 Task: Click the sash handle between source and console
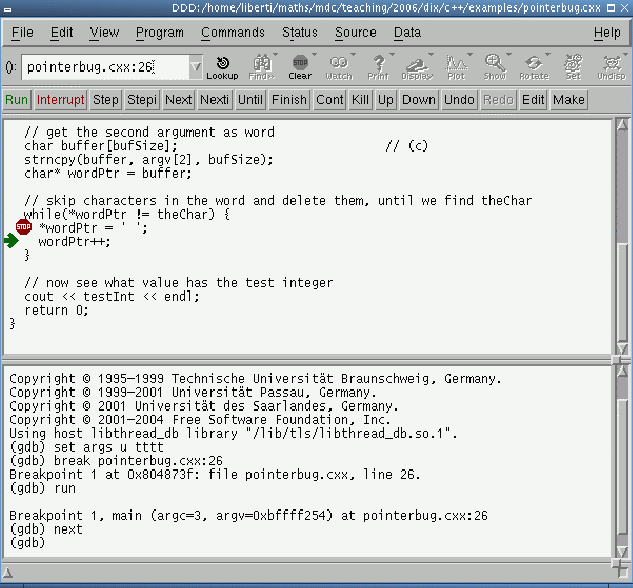point(617,359)
